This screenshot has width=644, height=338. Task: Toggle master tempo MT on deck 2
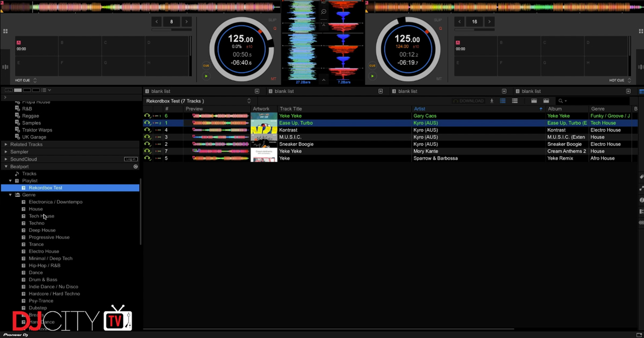[440, 79]
